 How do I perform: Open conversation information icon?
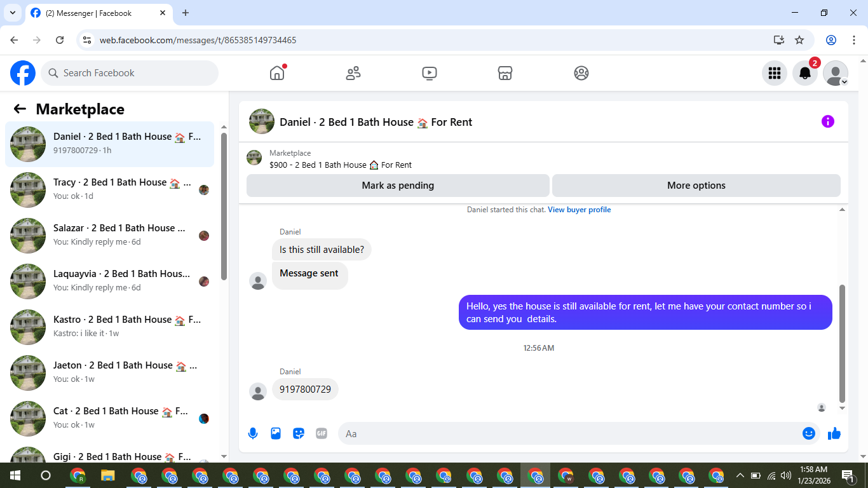point(828,121)
